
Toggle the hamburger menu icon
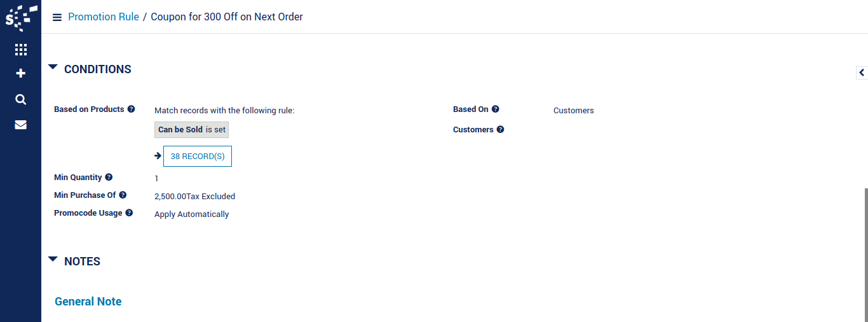tap(57, 17)
